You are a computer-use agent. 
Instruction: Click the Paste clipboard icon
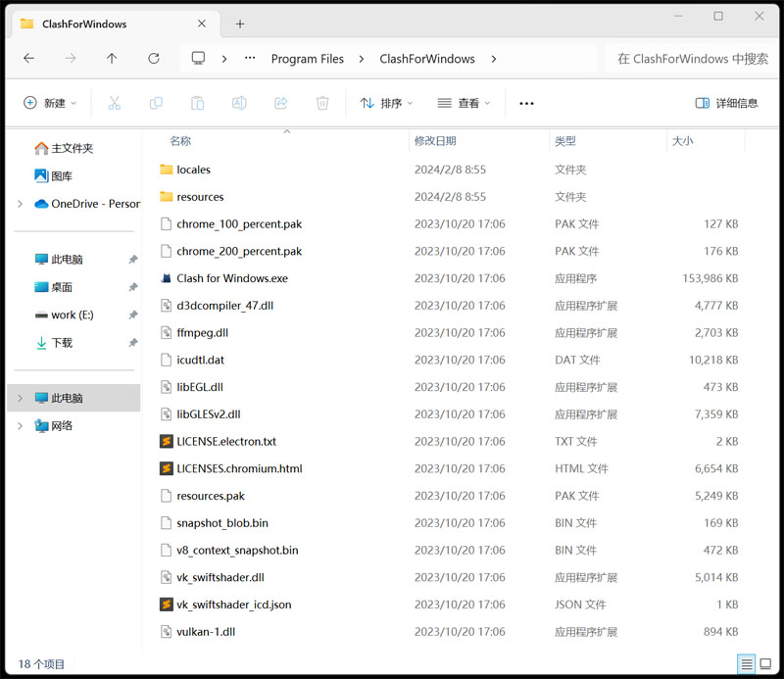point(197,103)
